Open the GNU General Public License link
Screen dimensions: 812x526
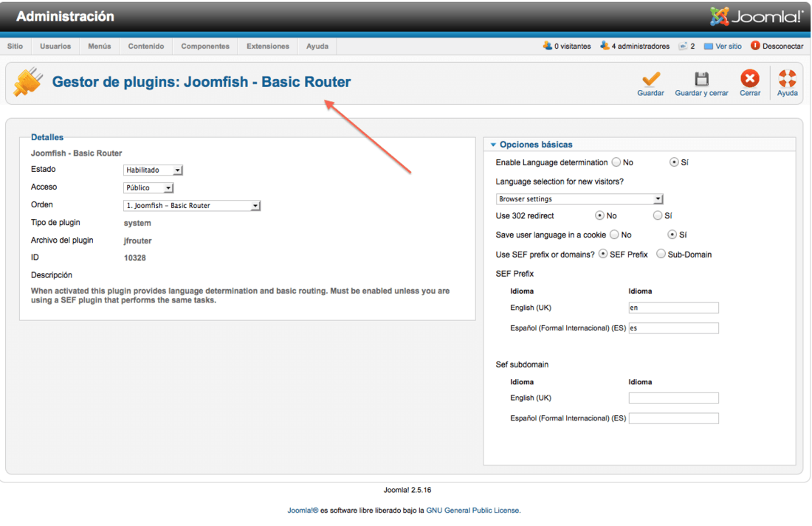point(472,510)
